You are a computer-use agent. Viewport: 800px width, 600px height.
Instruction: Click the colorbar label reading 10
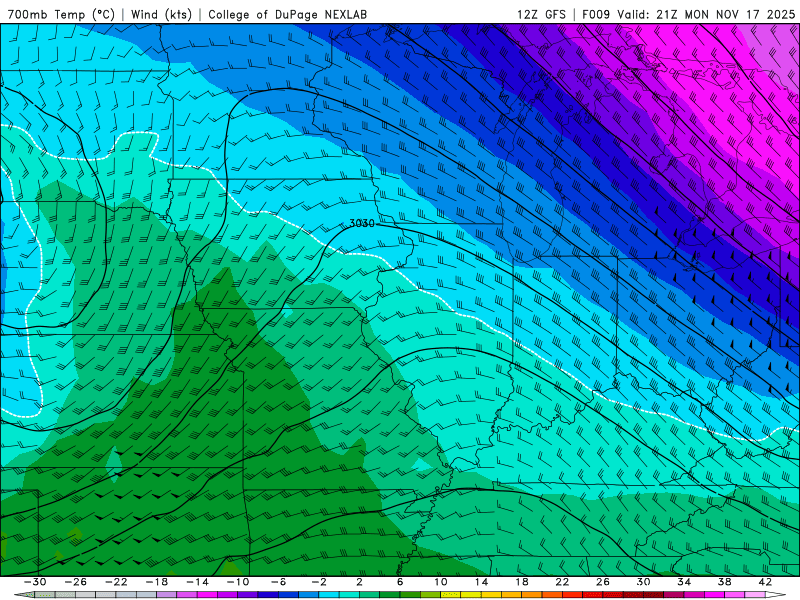(x=441, y=582)
